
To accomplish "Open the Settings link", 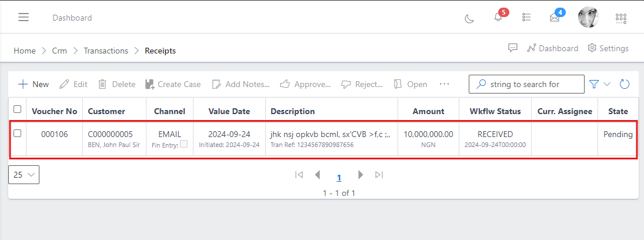I will tap(608, 48).
